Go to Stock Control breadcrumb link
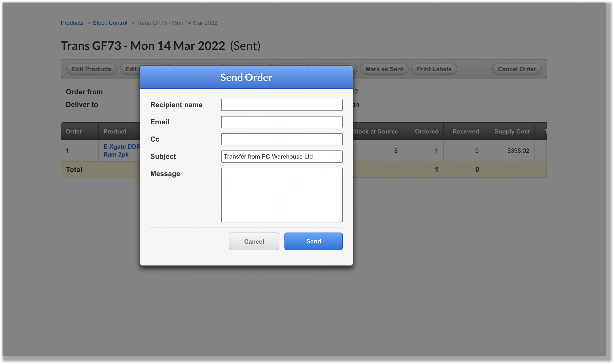 click(x=110, y=23)
